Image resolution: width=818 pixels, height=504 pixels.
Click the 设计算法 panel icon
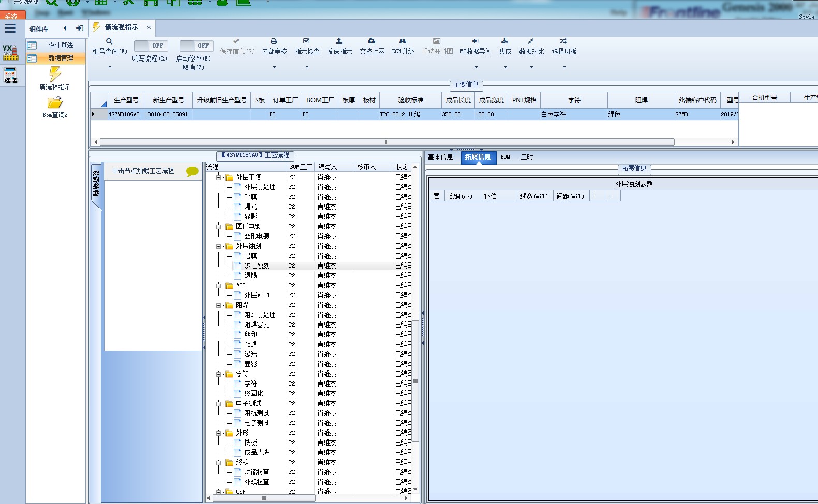click(32, 46)
